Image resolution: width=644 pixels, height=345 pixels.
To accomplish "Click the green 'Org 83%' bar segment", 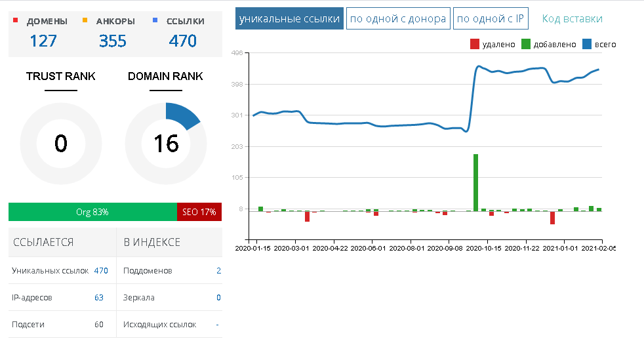I will coord(92,213).
